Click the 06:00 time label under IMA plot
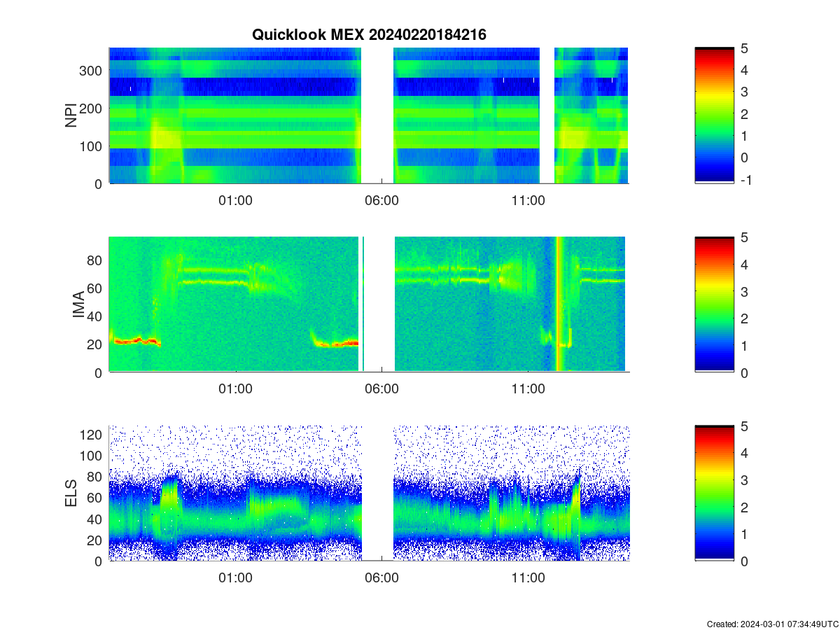This screenshot has height=630, width=840. click(382, 389)
